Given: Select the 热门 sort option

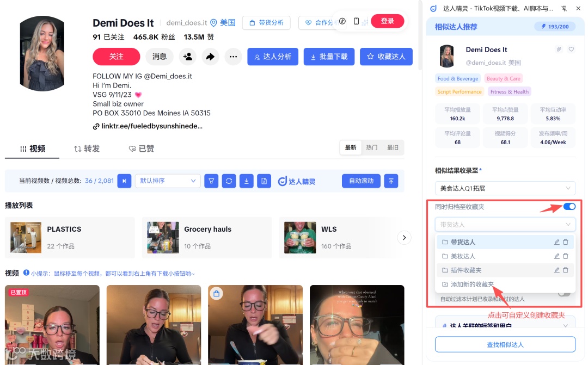Looking at the screenshot, I should 372,147.
